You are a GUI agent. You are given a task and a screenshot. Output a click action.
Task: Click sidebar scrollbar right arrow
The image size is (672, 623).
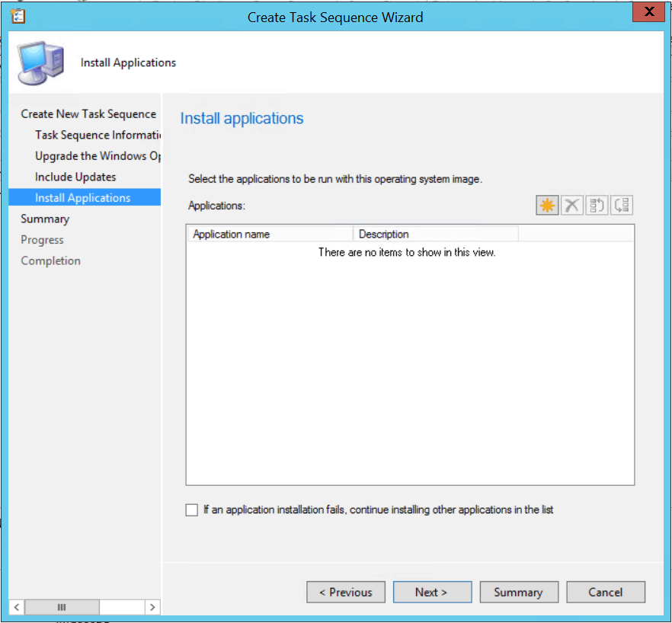[152, 607]
